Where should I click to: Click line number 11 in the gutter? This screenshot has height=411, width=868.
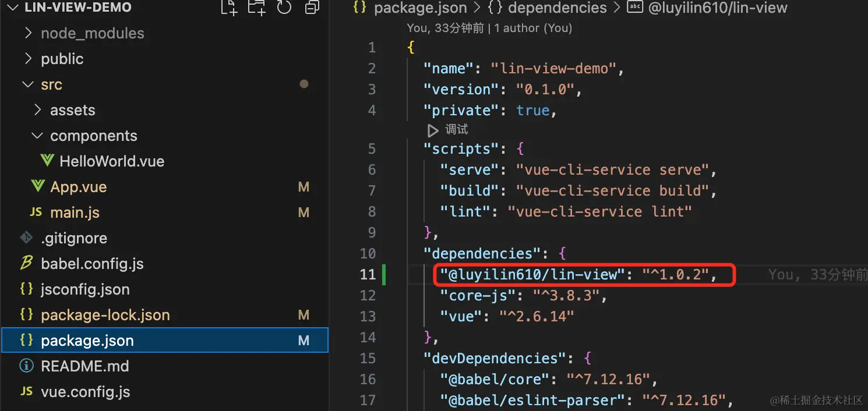coord(368,274)
